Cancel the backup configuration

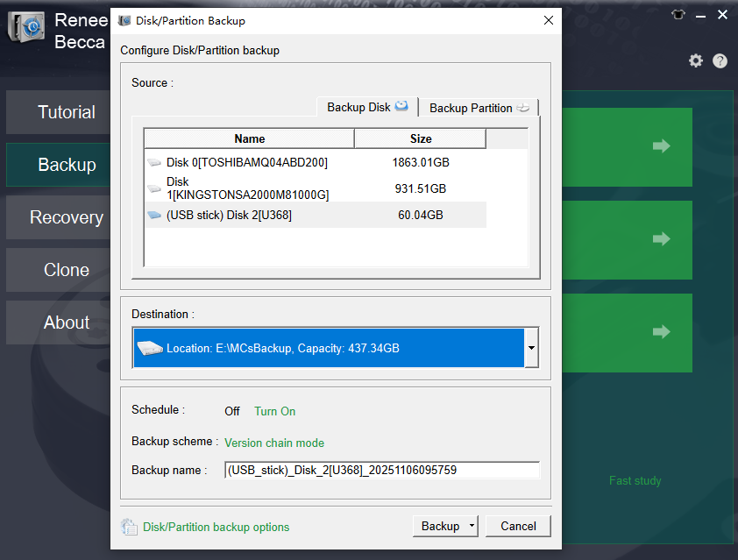click(x=518, y=526)
